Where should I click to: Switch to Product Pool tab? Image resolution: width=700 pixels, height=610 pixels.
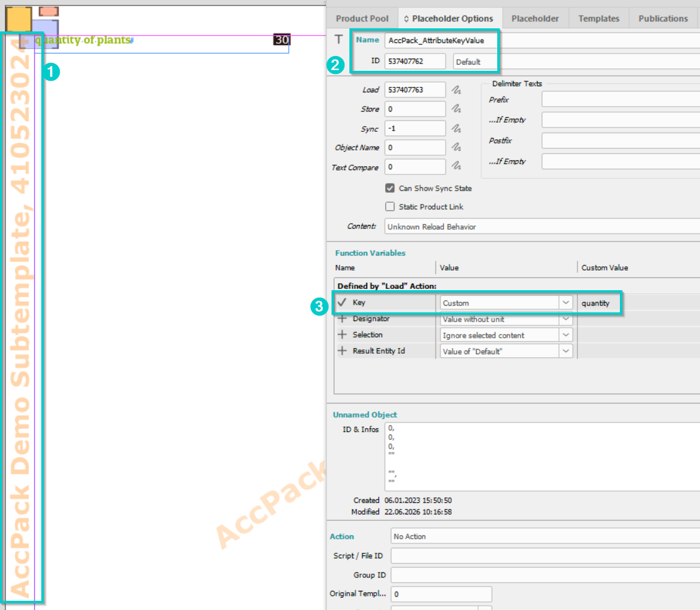pyautogui.click(x=362, y=18)
